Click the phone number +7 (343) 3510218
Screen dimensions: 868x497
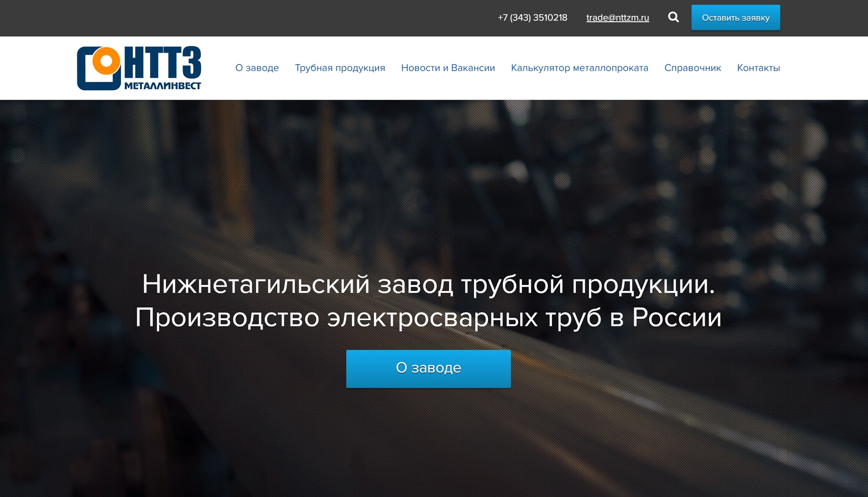[532, 18]
